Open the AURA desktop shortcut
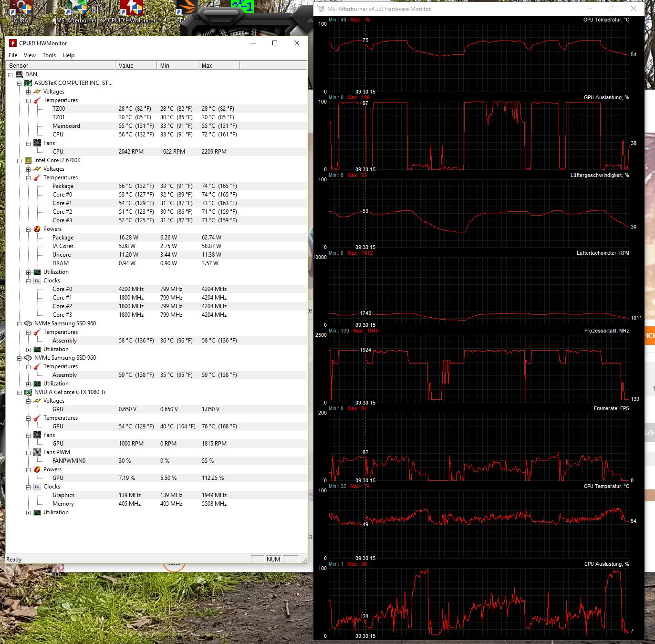 pyautogui.click(x=21, y=11)
